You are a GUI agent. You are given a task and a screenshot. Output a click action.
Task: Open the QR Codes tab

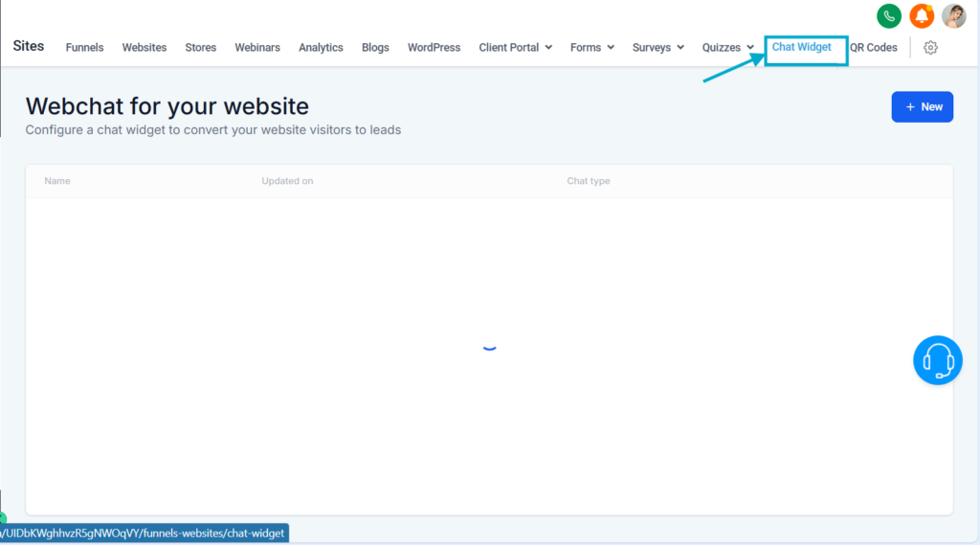[874, 48]
